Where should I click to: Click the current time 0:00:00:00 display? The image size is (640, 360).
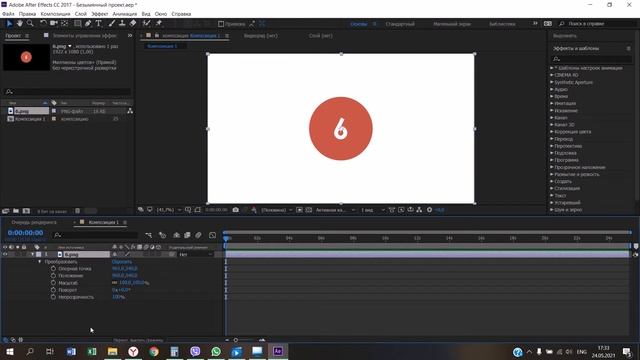point(25,233)
